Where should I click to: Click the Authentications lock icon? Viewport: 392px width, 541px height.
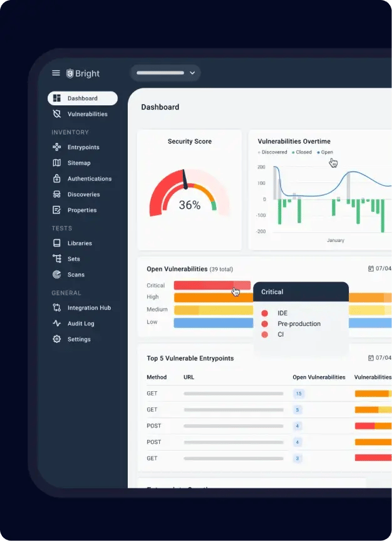point(57,179)
